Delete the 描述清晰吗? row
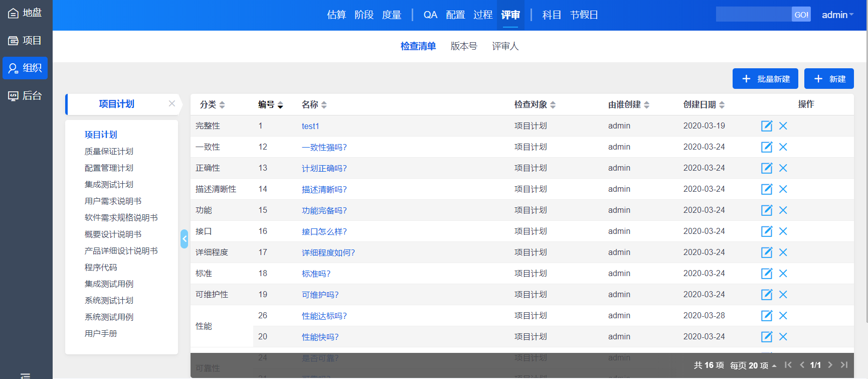 (x=783, y=189)
